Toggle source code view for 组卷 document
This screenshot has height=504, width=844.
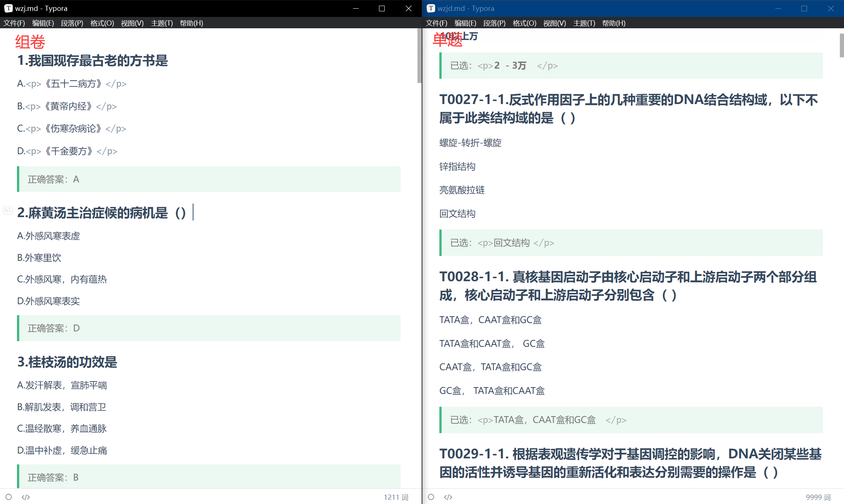pos(25,497)
